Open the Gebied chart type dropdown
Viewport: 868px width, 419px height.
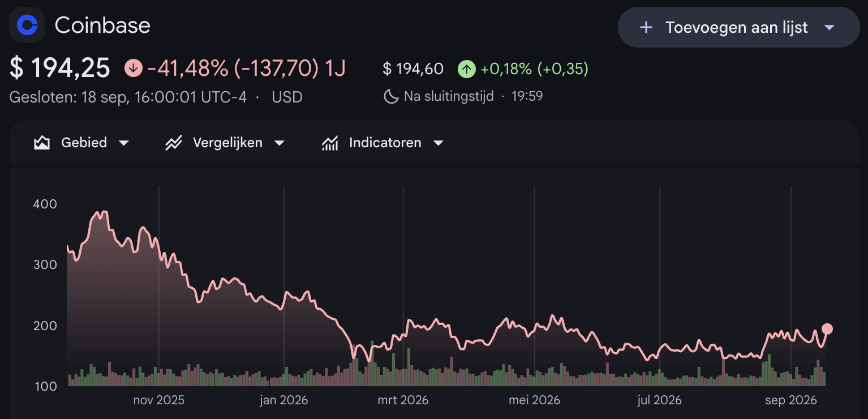tap(124, 143)
